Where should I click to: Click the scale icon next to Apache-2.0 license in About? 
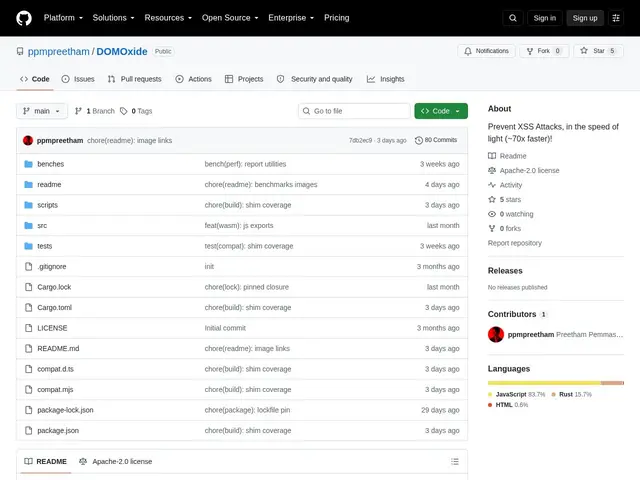pos(492,170)
